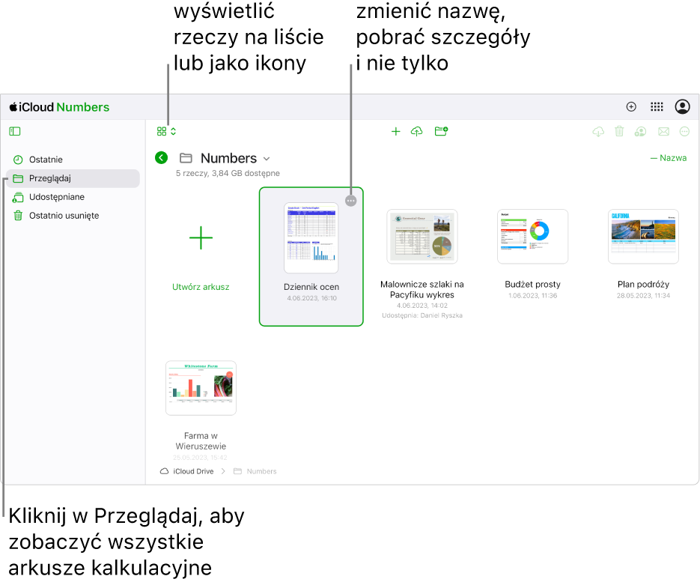Create a new folder with the folder-plus icon
The height and width of the screenshot is (588, 700).
pos(441,131)
